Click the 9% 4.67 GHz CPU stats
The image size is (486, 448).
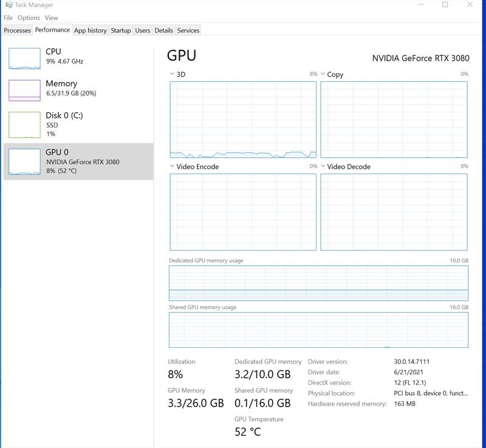click(x=65, y=61)
